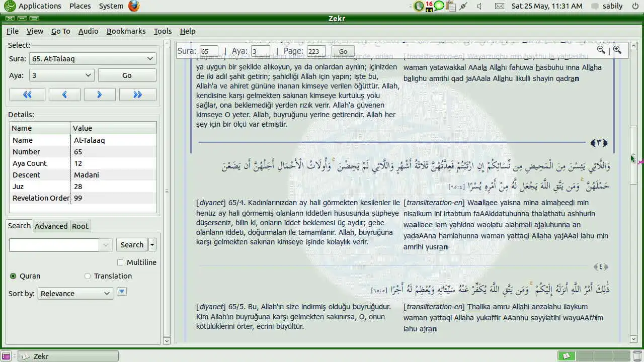Click the clock showing Sat 25 May
This screenshot has height=362, width=644.
click(x=547, y=6)
